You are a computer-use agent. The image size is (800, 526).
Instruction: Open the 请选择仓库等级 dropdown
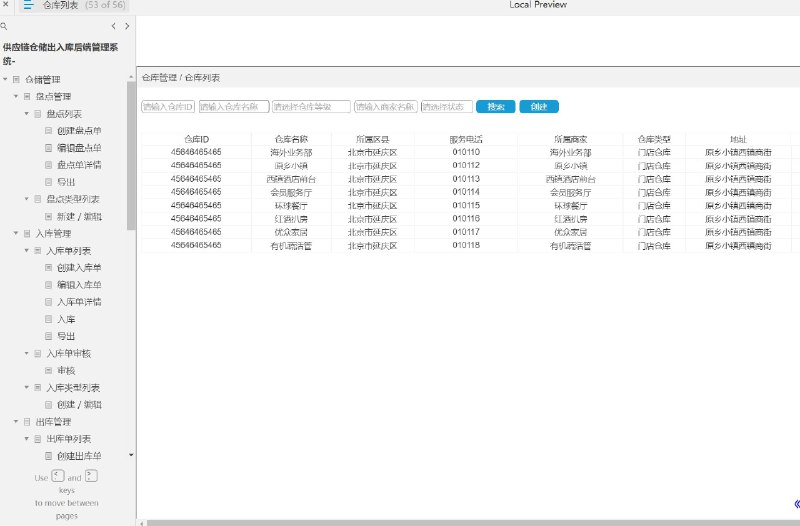[311, 107]
